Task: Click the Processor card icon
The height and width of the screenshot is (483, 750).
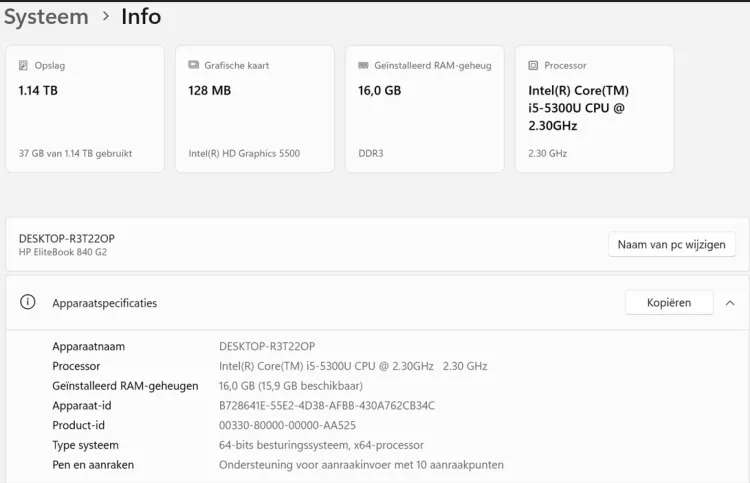Action: pyautogui.click(x=534, y=65)
